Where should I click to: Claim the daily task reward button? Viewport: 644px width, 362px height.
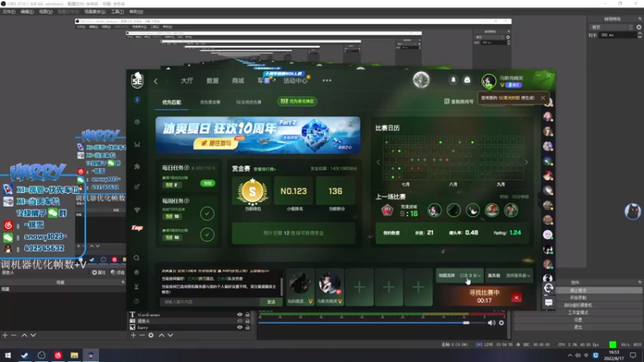click(x=208, y=183)
